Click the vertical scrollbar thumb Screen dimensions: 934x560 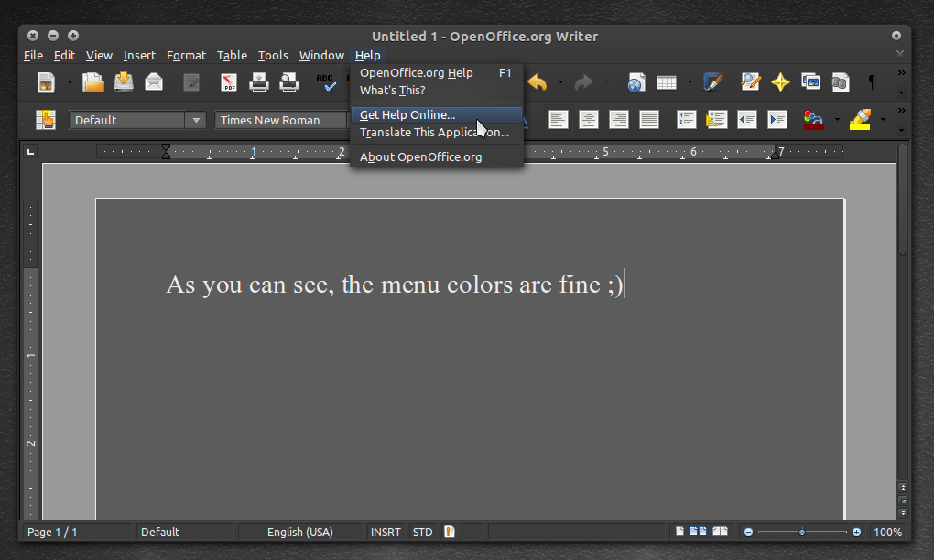[x=903, y=199]
